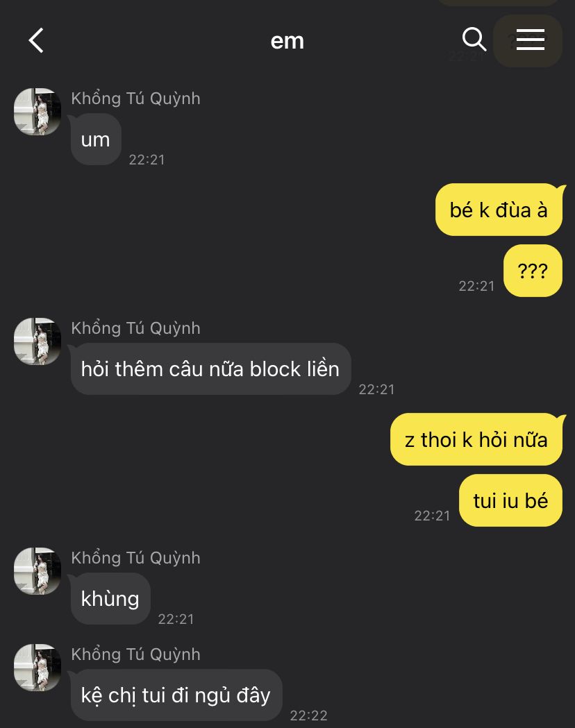
Task: Tap the "khùng" message bubble
Action: [x=110, y=598]
